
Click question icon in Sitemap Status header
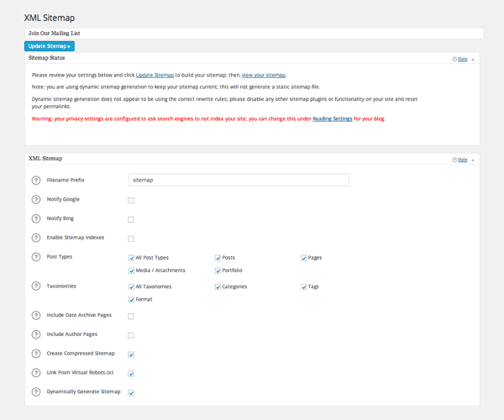tap(454, 59)
